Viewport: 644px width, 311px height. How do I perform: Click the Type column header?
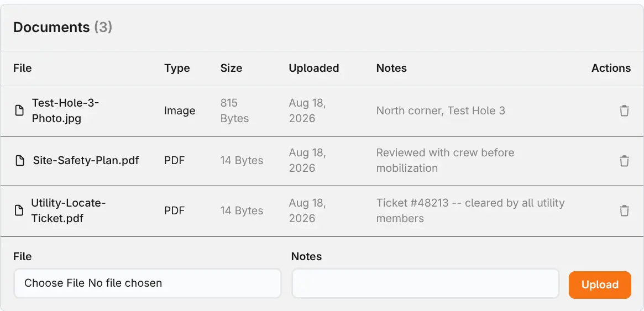(177, 68)
